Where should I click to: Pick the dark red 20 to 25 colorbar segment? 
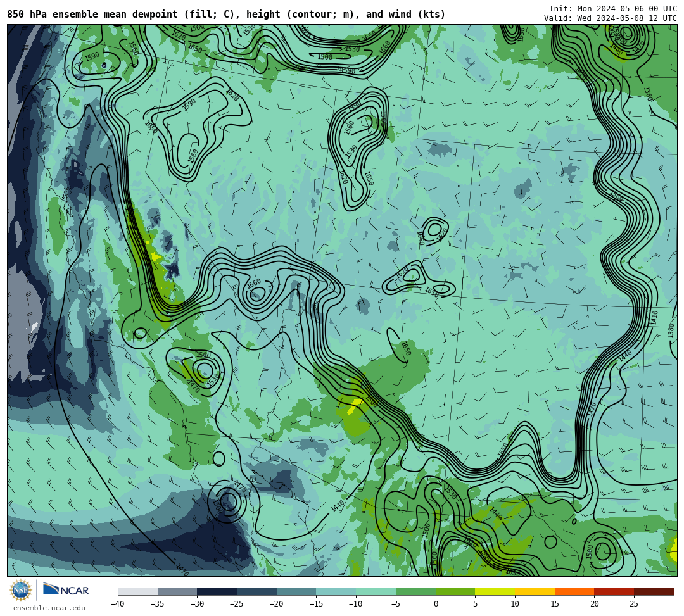(614, 591)
